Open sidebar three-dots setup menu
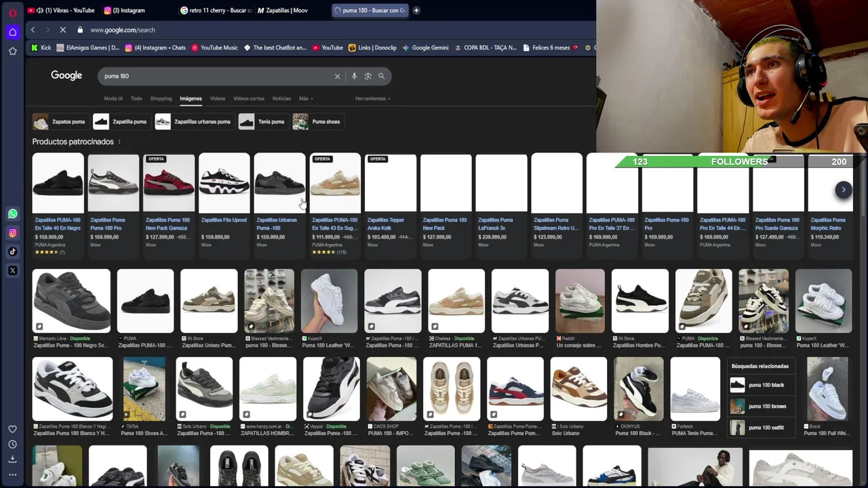This screenshot has width=868, height=488. [x=12, y=474]
